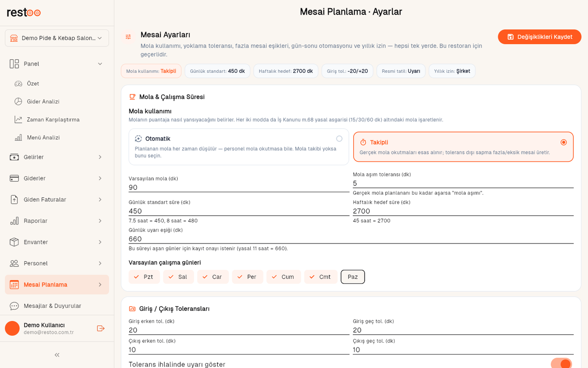Screen dimensions: 588x368
Task: Click the Panel dashboard icon
Action: click(x=14, y=64)
